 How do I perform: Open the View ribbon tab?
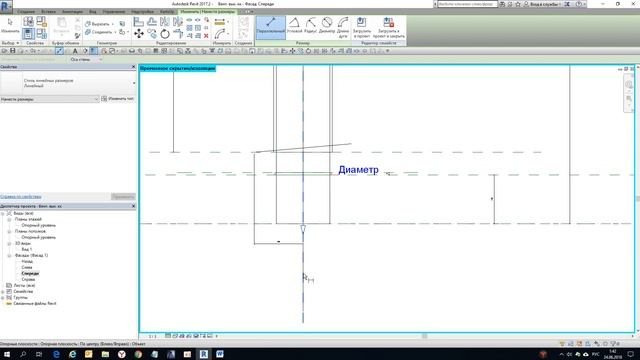[x=93, y=12]
